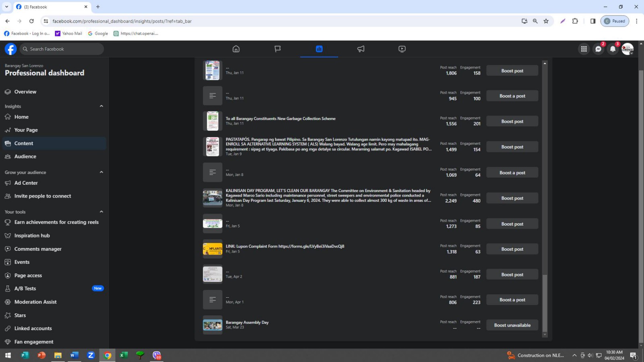This screenshot has width=644, height=362.
Task: Open Insights Home in the sidebar
Action: (x=54, y=117)
